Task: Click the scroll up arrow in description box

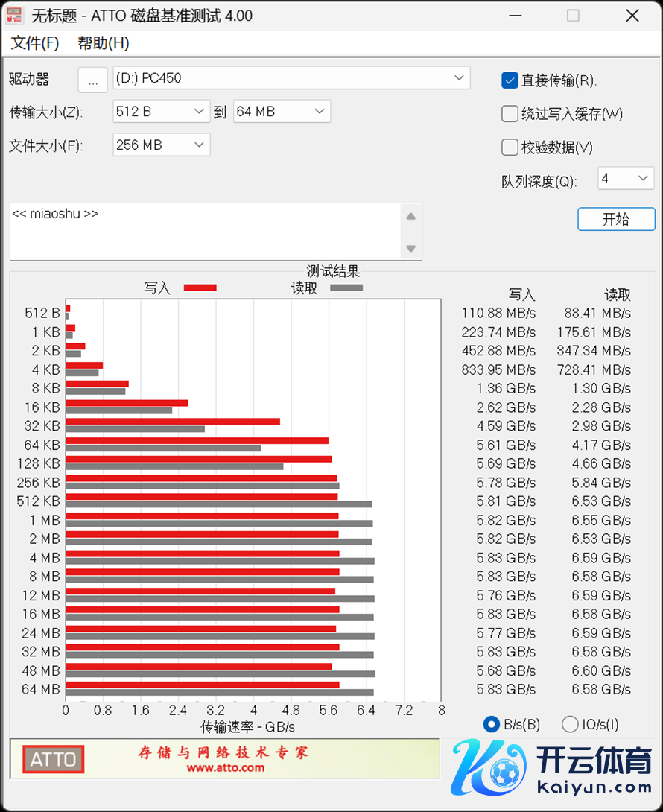Action: pyautogui.click(x=410, y=217)
